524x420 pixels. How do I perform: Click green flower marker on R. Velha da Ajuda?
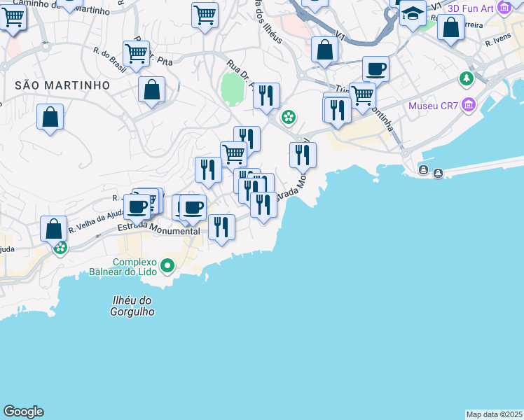[x=61, y=247]
